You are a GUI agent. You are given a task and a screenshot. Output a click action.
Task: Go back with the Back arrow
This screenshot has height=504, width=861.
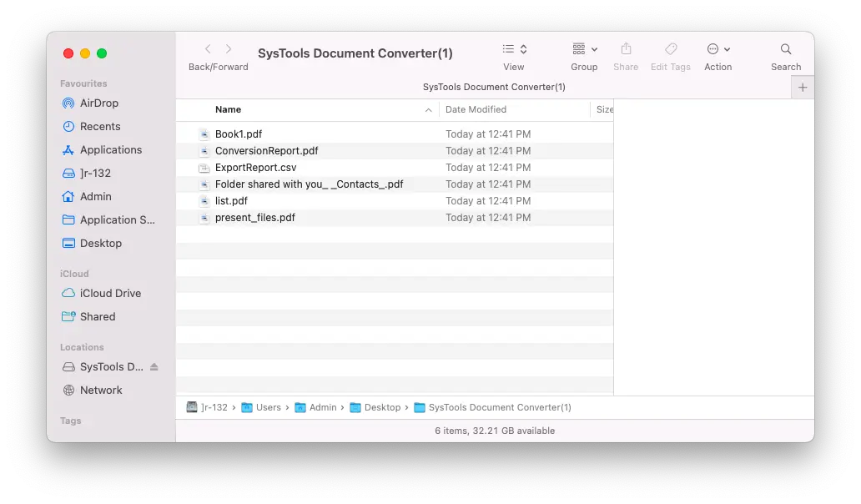[208, 49]
